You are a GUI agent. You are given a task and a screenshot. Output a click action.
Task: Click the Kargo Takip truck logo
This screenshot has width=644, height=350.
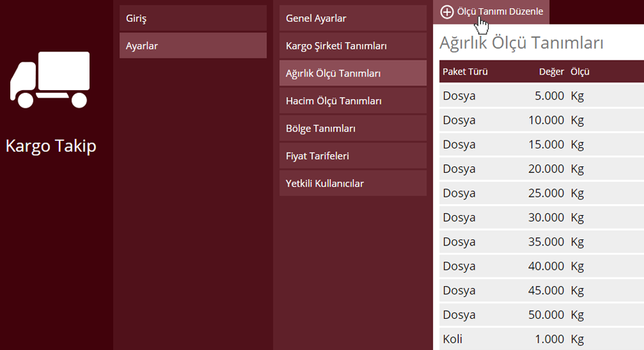pos(49,79)
